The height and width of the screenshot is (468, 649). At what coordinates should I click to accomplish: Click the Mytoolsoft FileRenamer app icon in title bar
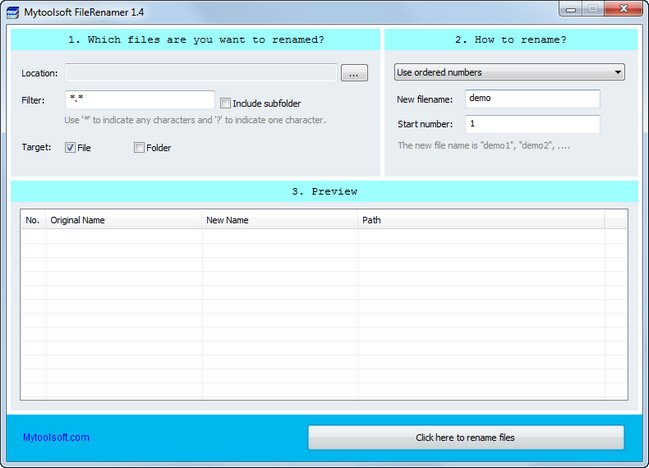click(x=12, y=12)
